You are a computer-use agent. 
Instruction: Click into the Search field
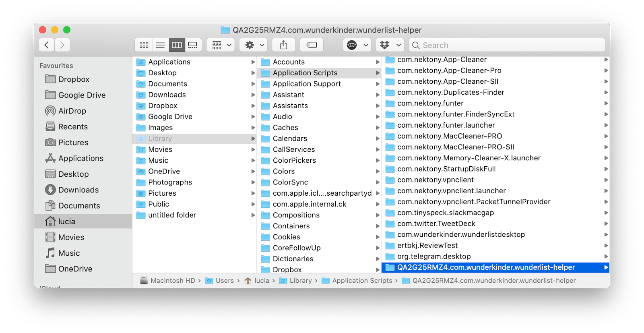[x=507, y=45]
